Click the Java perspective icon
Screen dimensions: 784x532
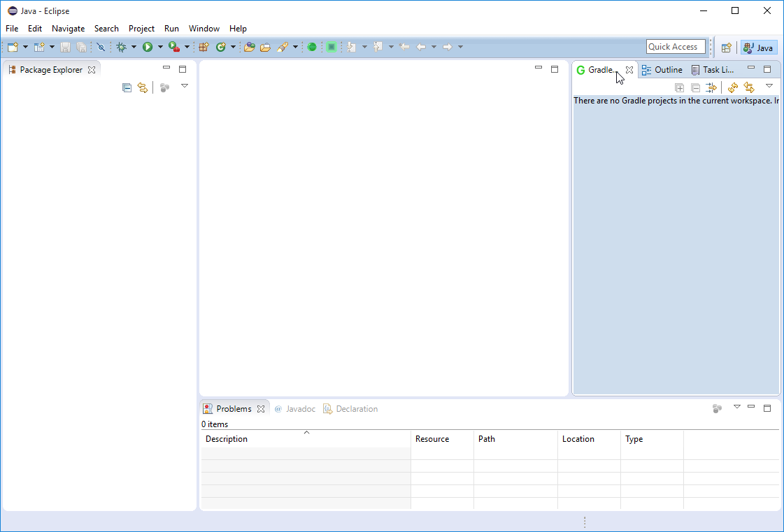(759, 47)
